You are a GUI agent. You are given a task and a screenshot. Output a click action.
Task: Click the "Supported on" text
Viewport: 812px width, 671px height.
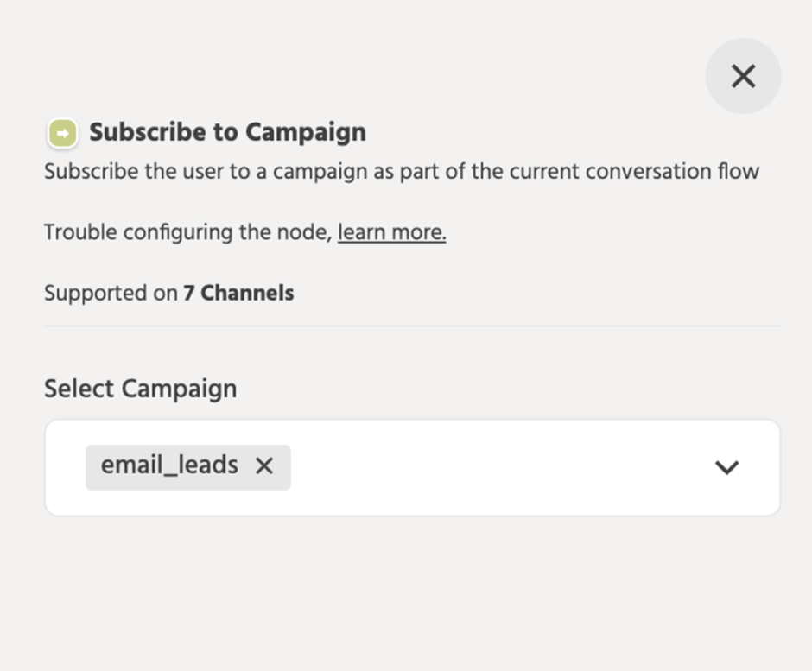click(111, 294)
